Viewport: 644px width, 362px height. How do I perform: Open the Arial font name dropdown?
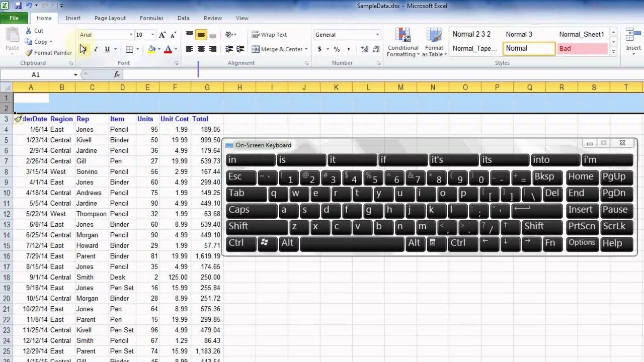tap(131, 35)
